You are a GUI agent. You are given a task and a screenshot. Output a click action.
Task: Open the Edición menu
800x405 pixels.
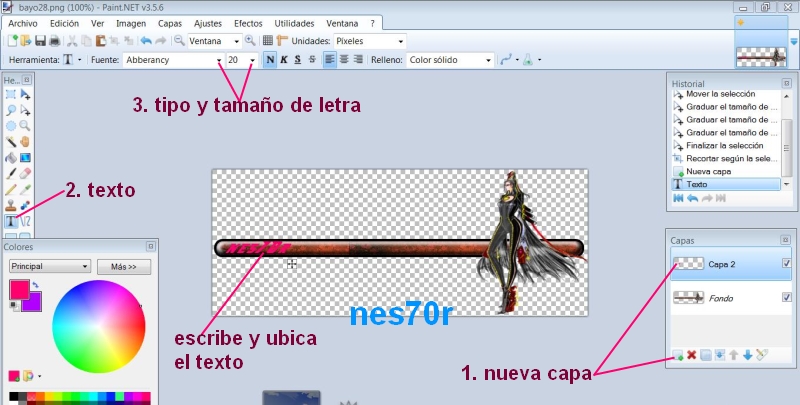pos(64,23)
